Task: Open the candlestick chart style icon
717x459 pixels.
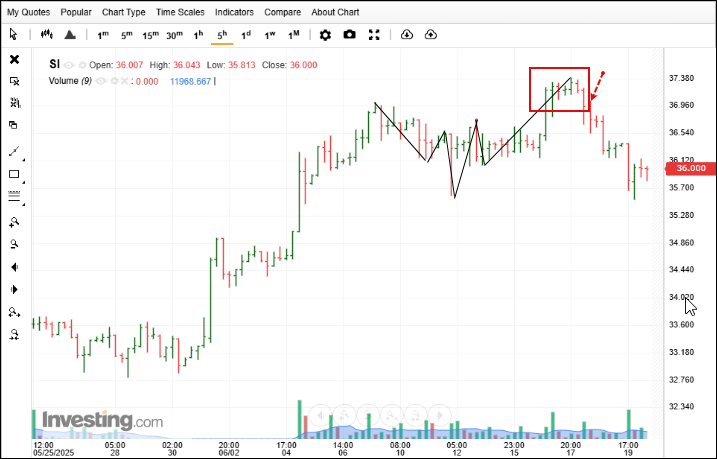Action: click(47, 34)
